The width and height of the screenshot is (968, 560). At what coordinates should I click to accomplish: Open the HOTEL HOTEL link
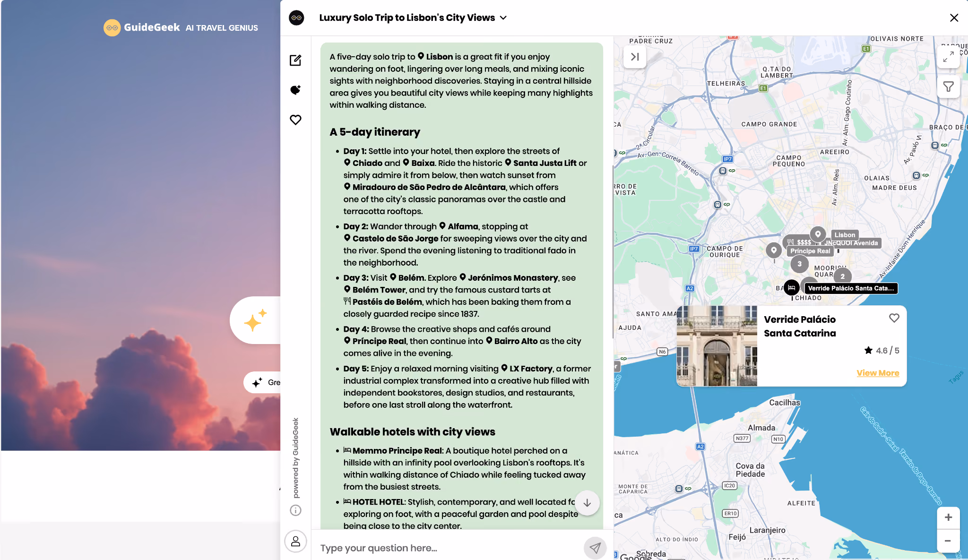pos(374,502)
